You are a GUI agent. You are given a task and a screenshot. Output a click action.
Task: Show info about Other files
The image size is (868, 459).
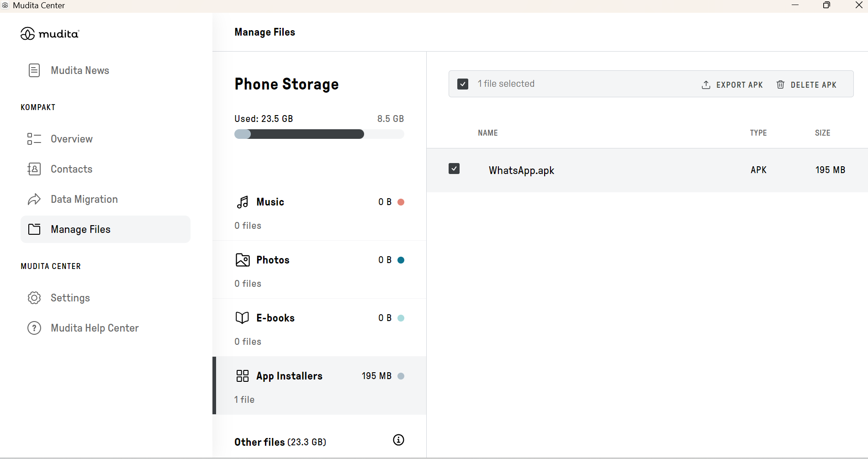(398, 440)
